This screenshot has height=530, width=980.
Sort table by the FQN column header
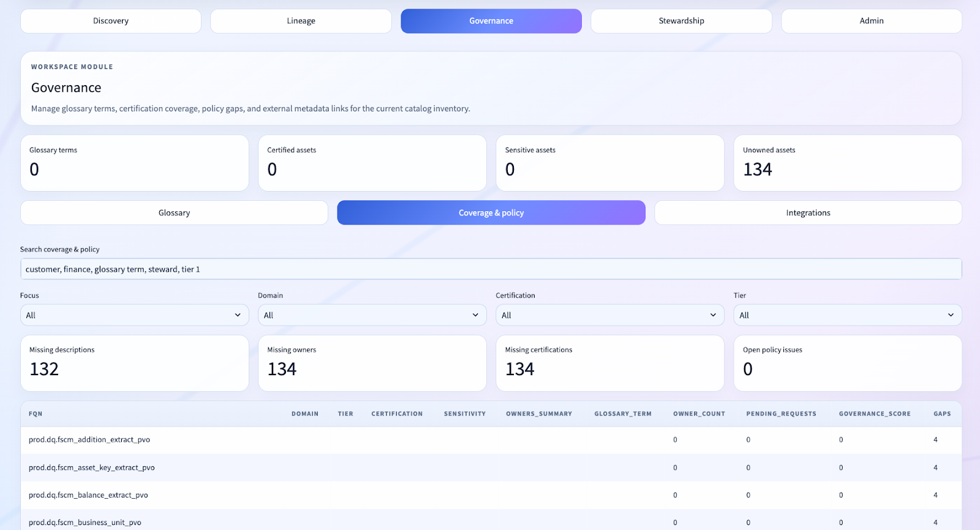(36, 414)
